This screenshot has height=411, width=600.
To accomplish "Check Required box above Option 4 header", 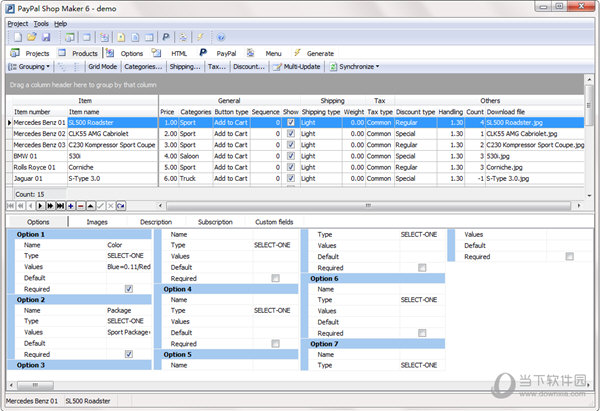I will click(x=276, y=278).
